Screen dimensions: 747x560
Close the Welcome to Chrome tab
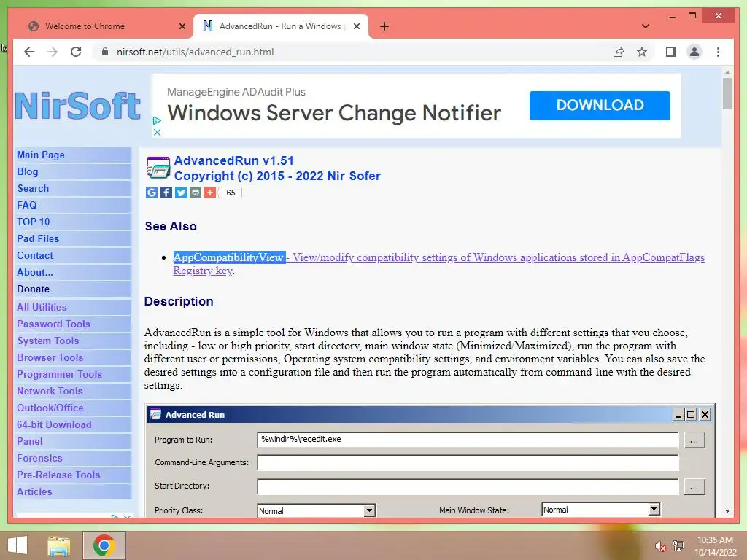pyautogui.click(x=182, y=26)
